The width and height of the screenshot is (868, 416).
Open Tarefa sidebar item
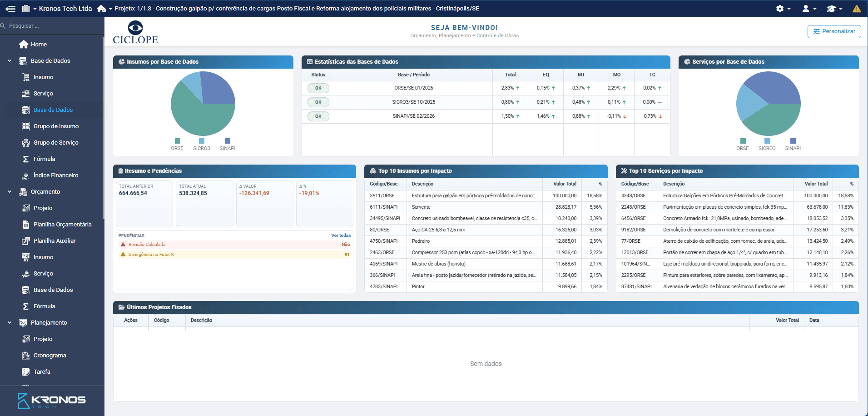(x=42, y=371)
